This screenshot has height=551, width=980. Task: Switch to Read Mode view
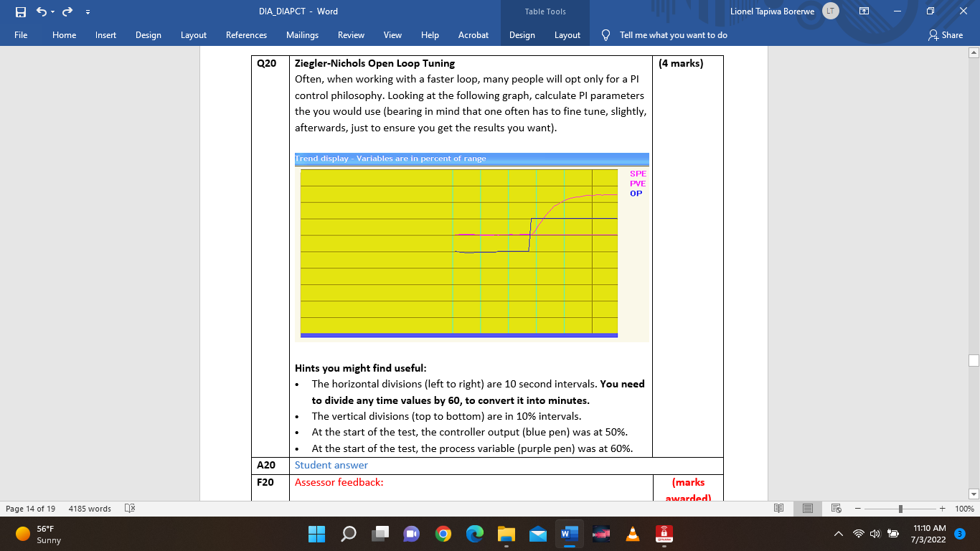778,509
